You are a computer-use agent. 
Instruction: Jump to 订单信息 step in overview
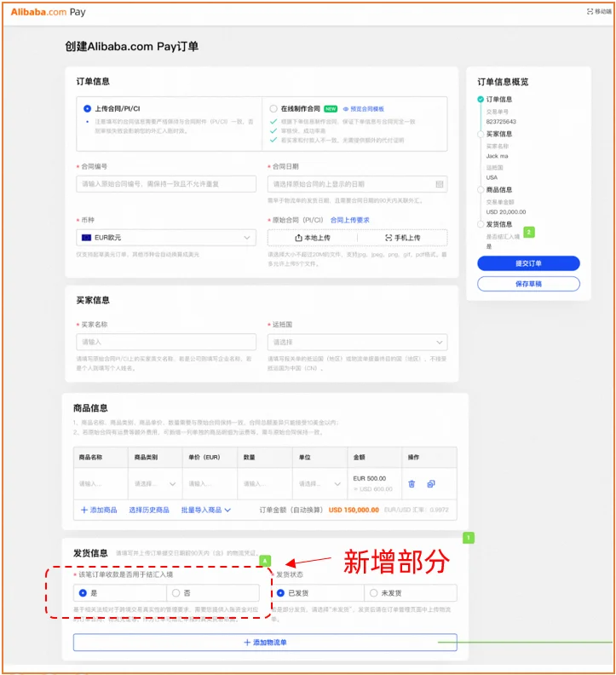click(x=499, y=100)
